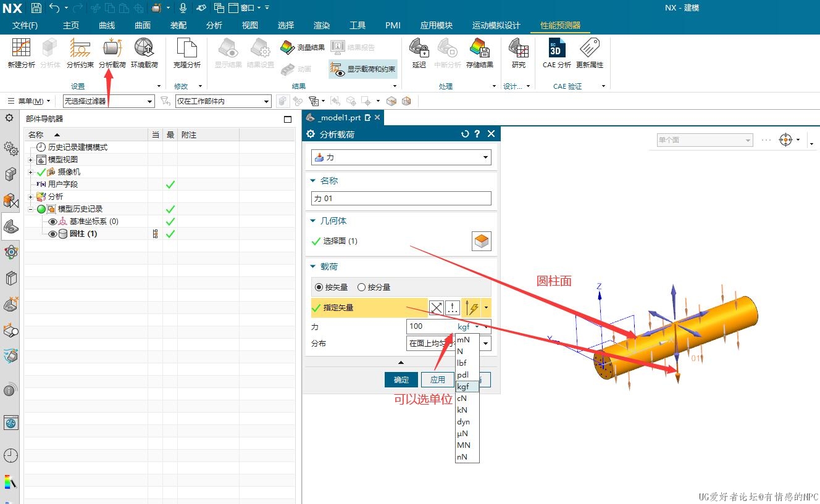Click the Delay (延迟) icon
The image size is (820, 504).
[x=419, y=52]
